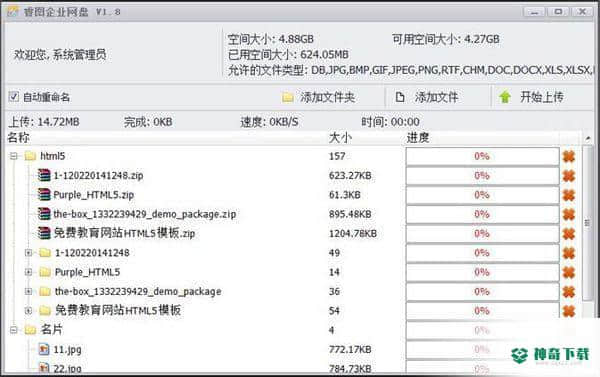Click the html5 folder icon

30,156
